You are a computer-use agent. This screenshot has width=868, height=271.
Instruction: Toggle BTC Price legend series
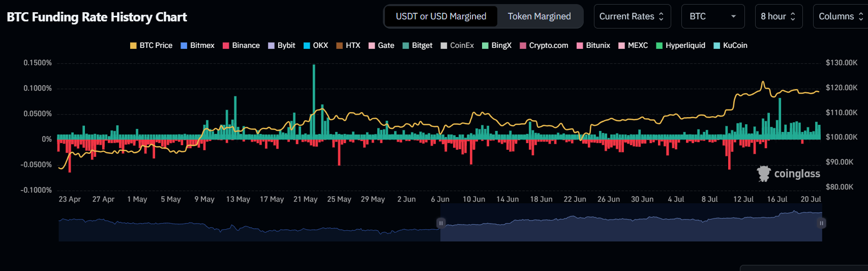click(x=151, y=45)
